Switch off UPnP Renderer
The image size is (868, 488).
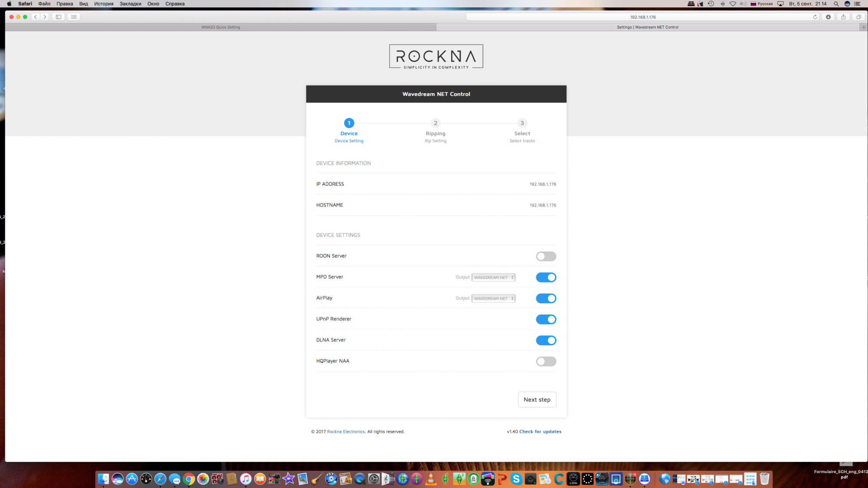pos(546,319)
